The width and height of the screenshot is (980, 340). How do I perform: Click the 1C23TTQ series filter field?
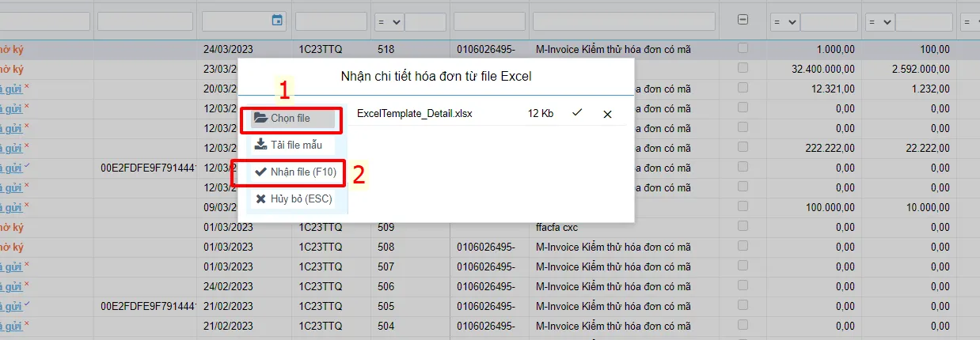331,21
